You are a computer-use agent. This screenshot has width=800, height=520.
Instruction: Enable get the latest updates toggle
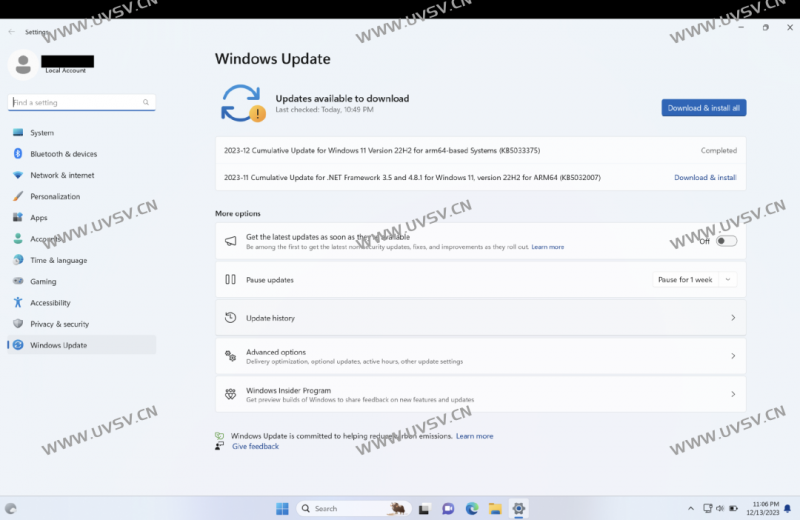pyautogui.click(x=726, y=241)
